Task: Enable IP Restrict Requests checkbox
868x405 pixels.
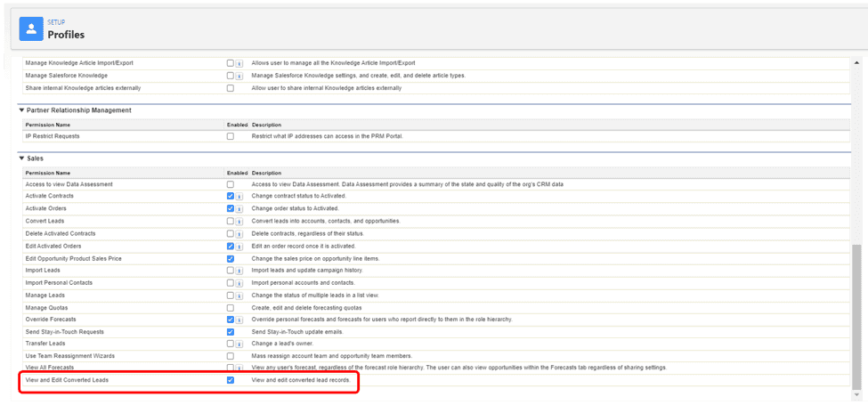Action: point(231,136)
